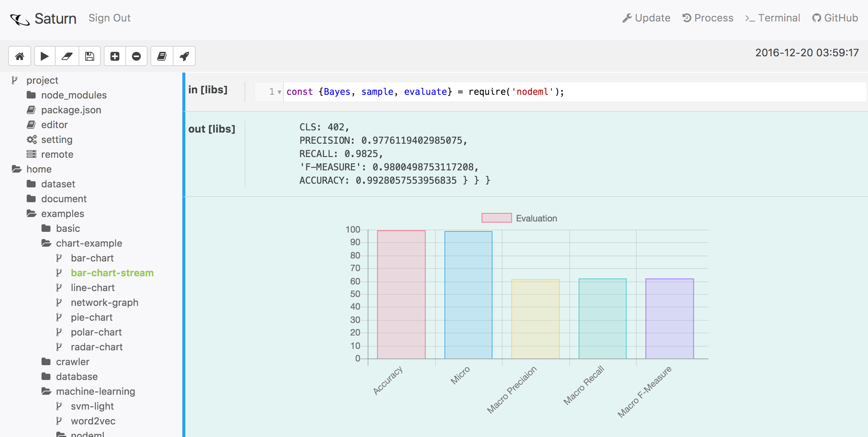Open the pie-chart example file

point(92,317)
